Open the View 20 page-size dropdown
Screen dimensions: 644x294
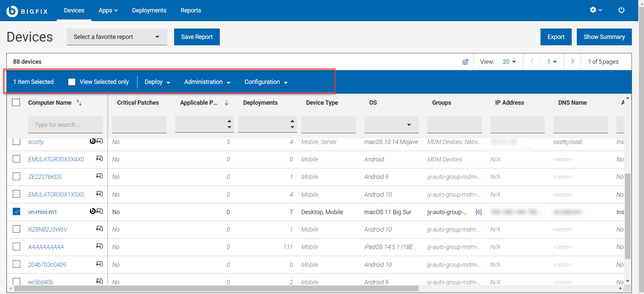point(509,62)
